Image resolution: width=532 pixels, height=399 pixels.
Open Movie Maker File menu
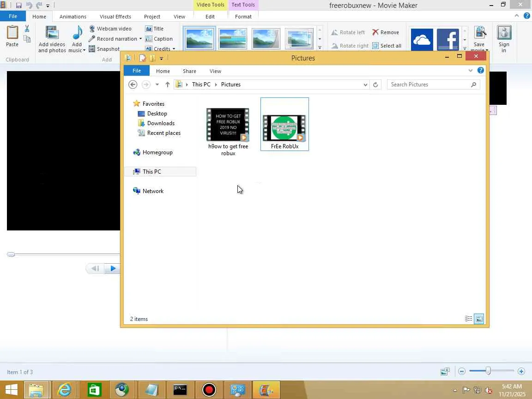13,16
